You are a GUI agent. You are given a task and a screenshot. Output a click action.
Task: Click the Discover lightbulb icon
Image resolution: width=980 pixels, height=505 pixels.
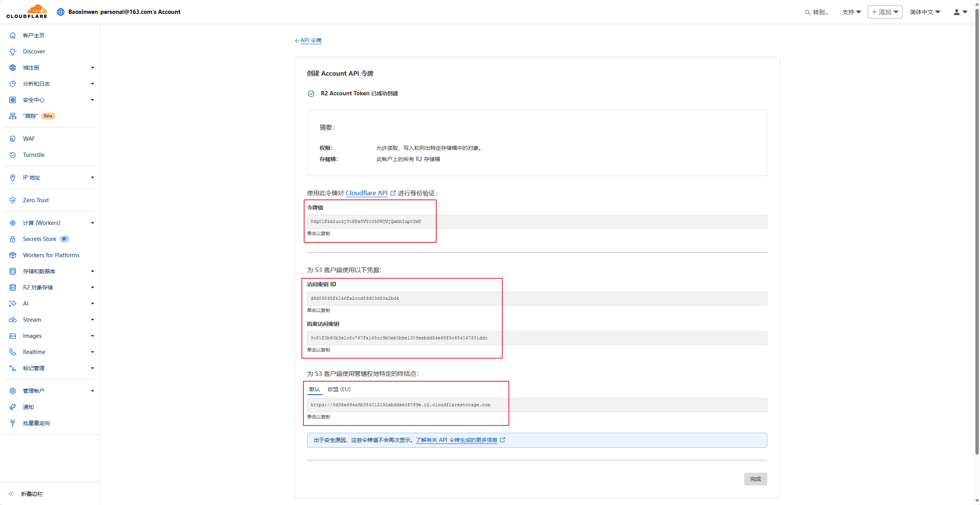[x=13, y=51]
